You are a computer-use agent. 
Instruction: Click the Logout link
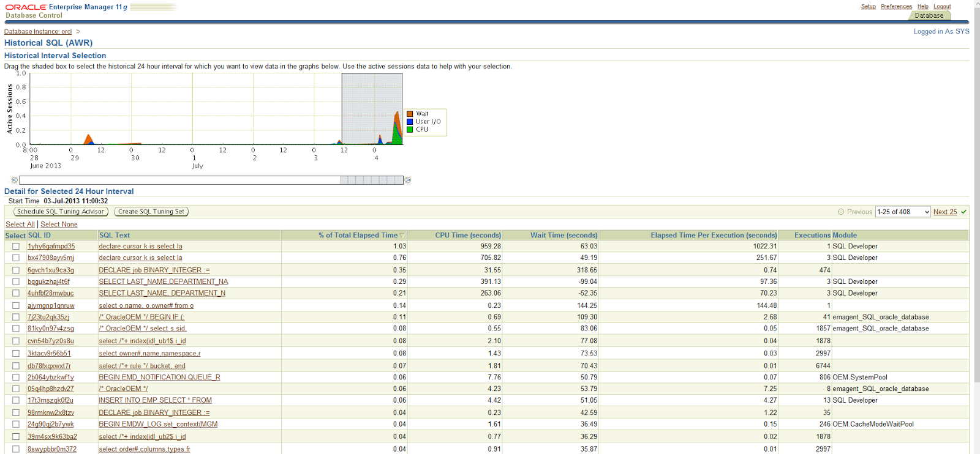pos(942,7)
